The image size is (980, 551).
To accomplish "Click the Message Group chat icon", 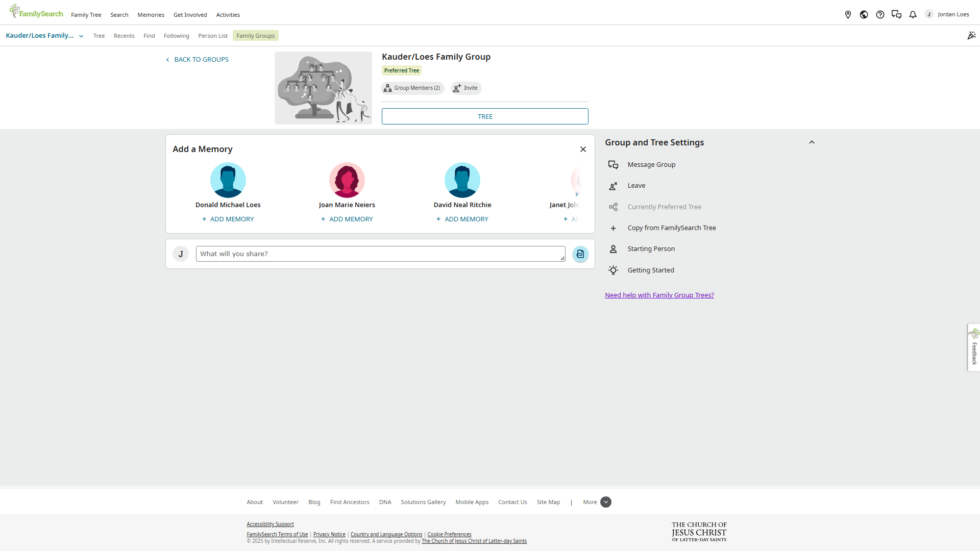I will tap(613, 165).
